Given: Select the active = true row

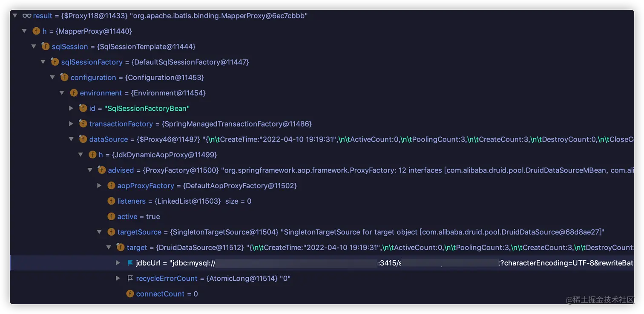Looking at the screenshot, I should [x=138, y=216].
